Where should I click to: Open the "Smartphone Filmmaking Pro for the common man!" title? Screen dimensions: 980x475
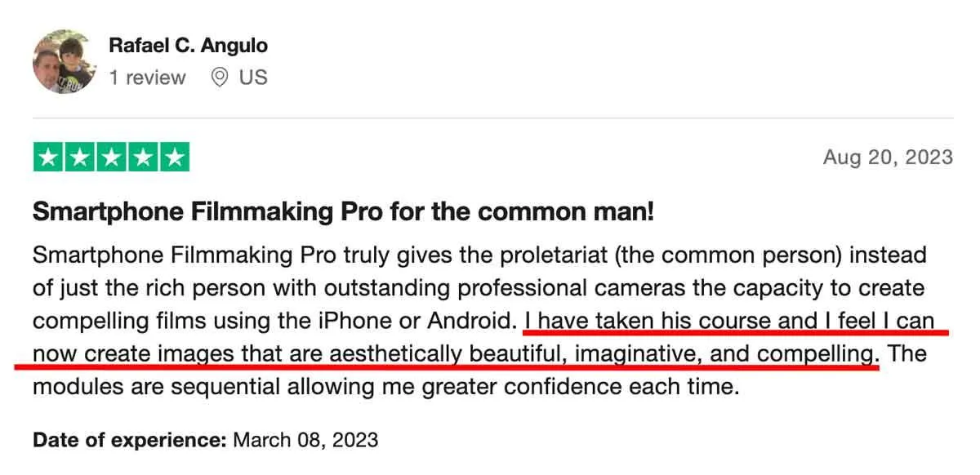pyautogui.click(x=343, y=212)
